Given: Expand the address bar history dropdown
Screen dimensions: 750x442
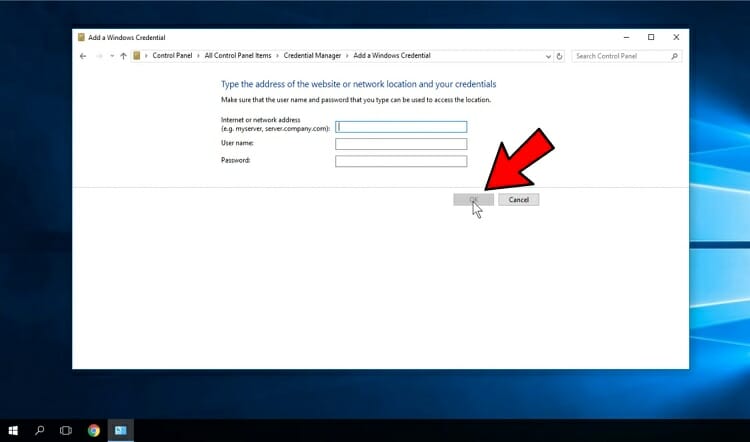Looking at the screenshot, I should (548, 56).
